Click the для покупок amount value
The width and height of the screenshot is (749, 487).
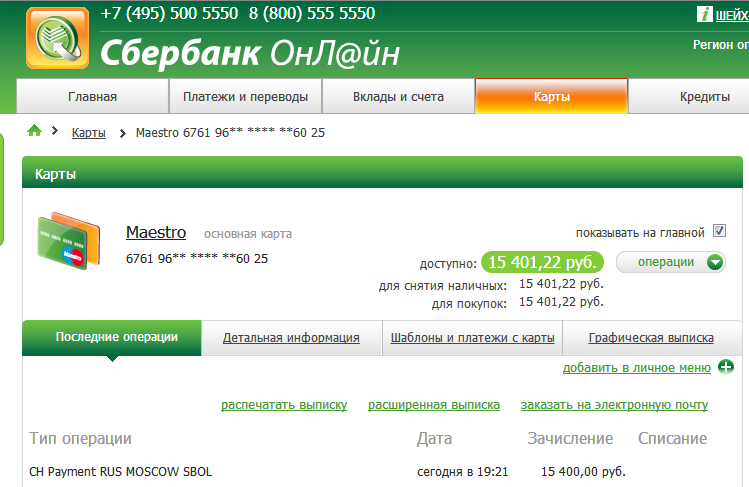pos(561,302)
